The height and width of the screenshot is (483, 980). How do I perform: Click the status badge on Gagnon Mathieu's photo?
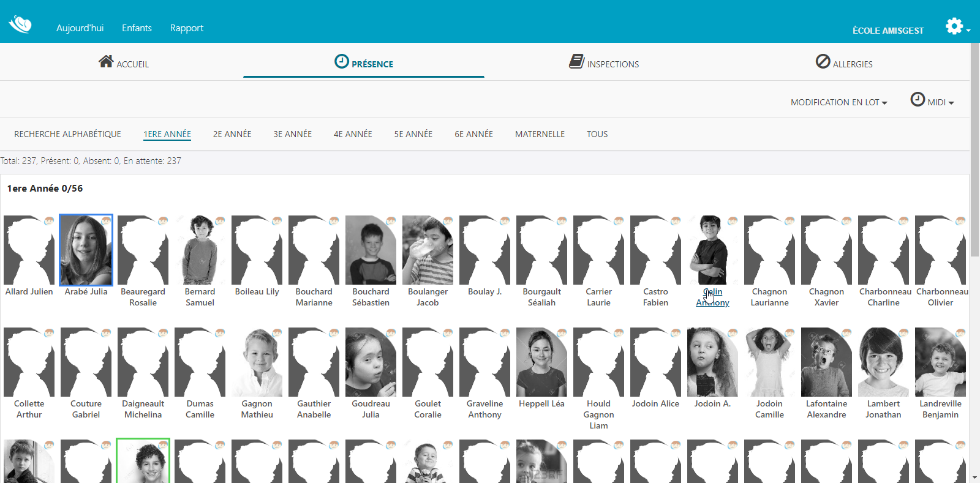[x=277, y=332]
